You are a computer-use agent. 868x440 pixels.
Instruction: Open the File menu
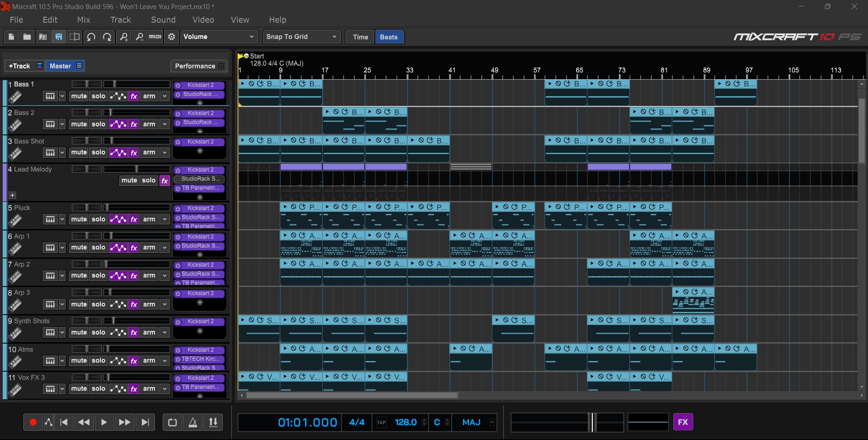(16, 20)
